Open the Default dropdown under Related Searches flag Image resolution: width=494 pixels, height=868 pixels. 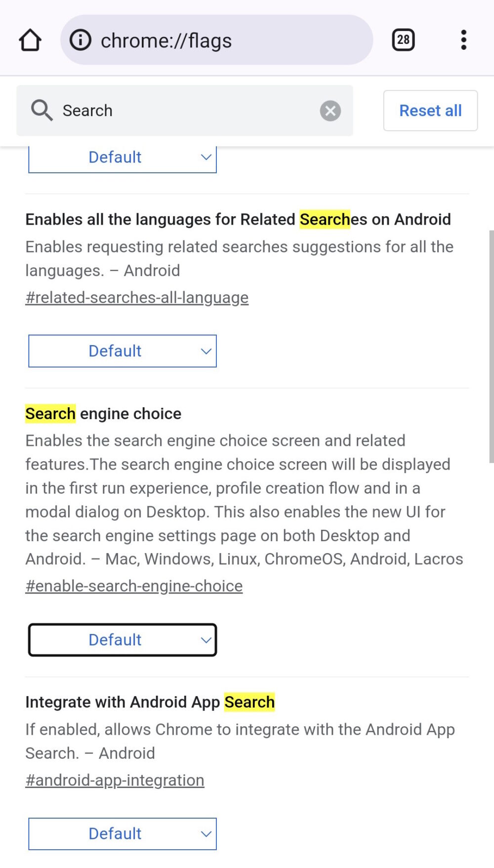click(x=123, y=351)
